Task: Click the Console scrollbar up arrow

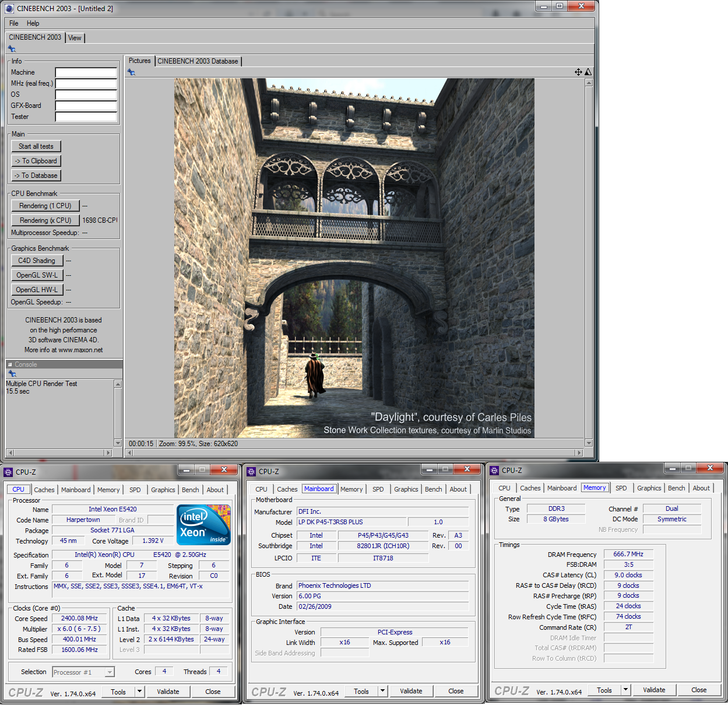Action: click(x=118, y=384)
